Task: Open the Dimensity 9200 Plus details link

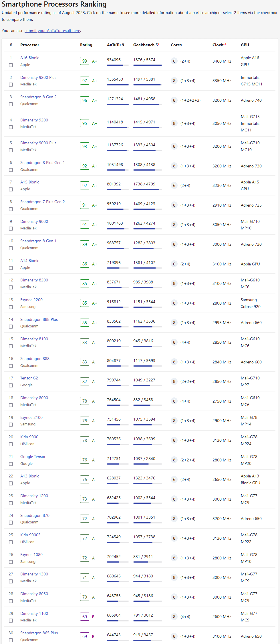Action: click(x=38, y=77)
